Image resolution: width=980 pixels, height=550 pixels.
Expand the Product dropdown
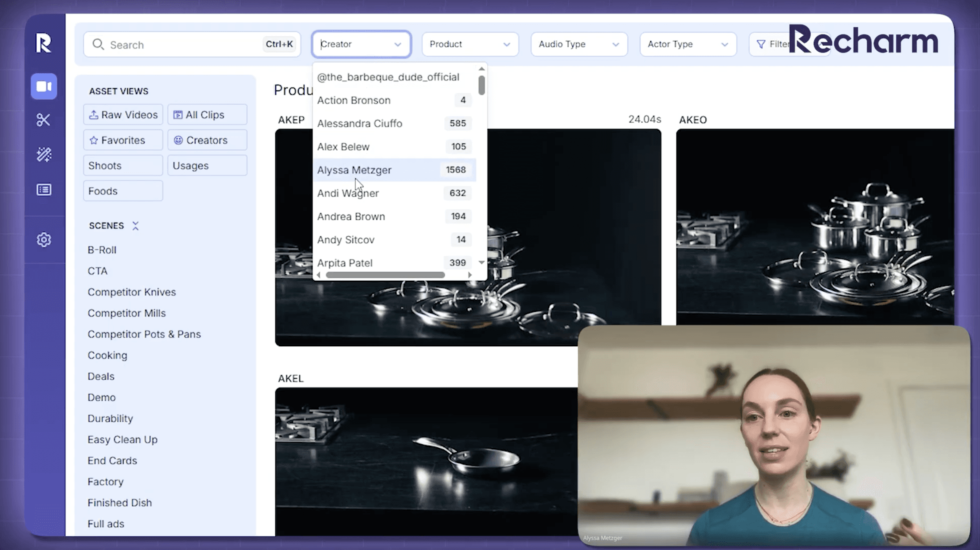pyautogui.click(x=469, y=44)
